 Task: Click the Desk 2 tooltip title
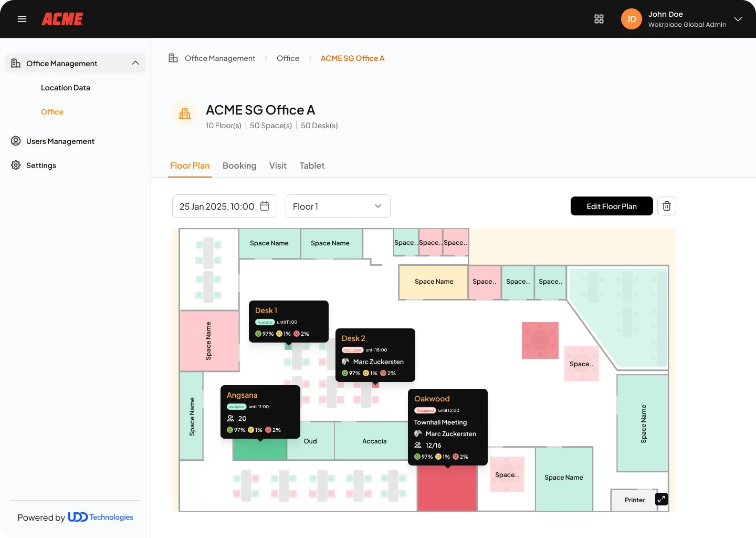353,338
